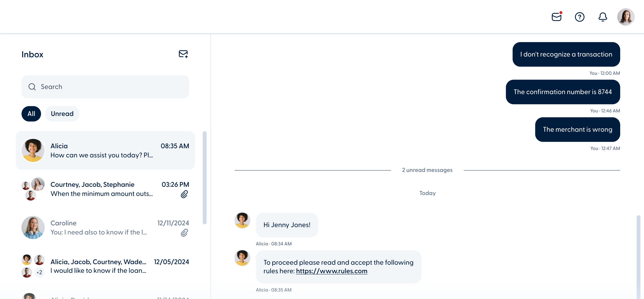The height and width of the screenshot is (299, 644).
Task: Focus the Search input field
Action: coord(105,87)
